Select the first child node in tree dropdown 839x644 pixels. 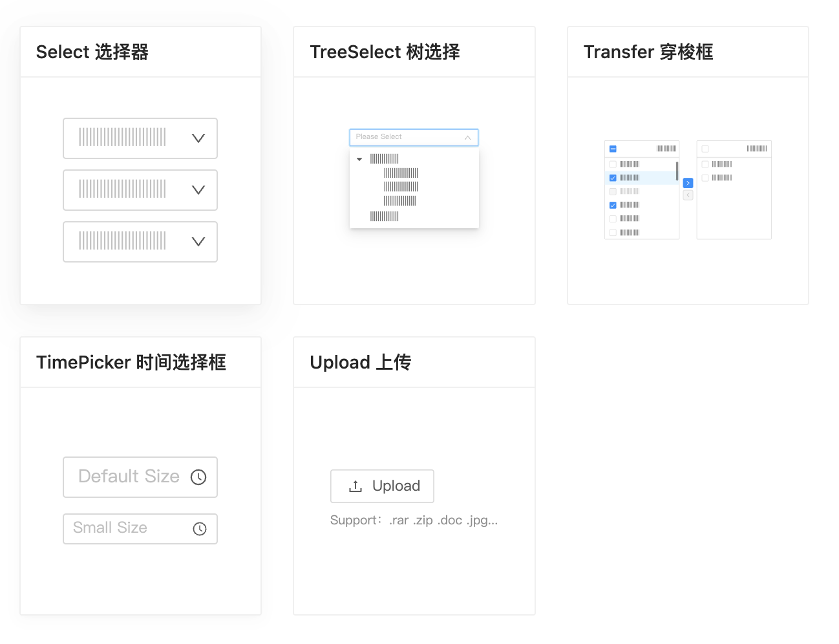click(401, 173)
